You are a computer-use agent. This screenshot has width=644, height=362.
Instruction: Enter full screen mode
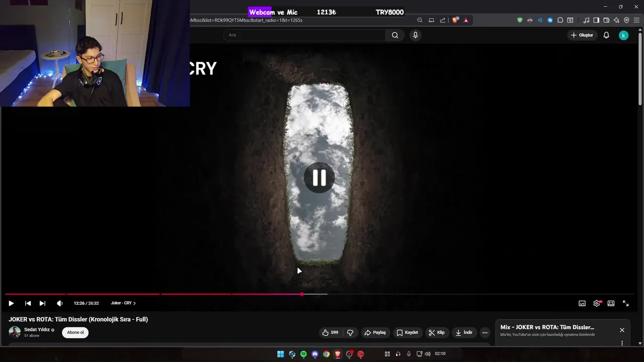625,303
